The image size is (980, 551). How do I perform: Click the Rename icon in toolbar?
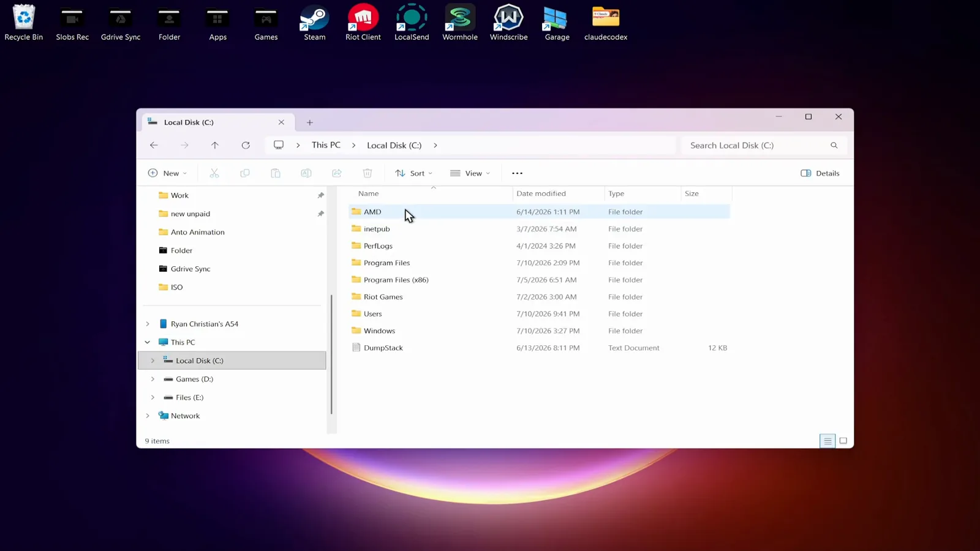point(306,173)
